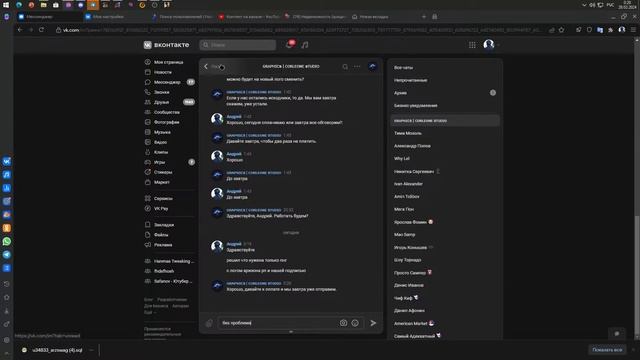Send the message with the arrow icon

coord(373,323)
